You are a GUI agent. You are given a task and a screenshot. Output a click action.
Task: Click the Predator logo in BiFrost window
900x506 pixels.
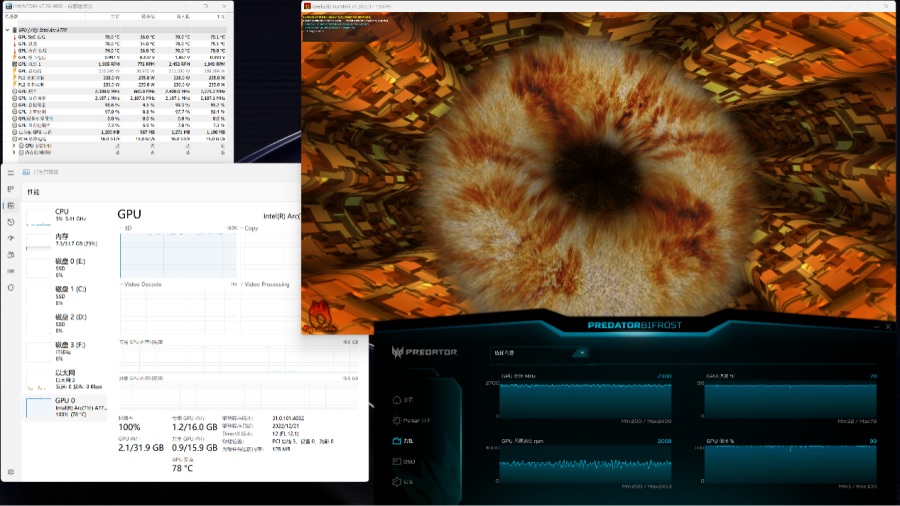[x=424, y=352]
